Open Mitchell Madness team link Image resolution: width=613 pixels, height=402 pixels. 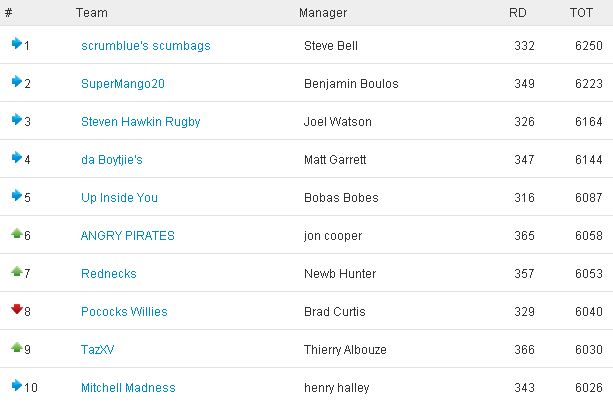point(128,388)
